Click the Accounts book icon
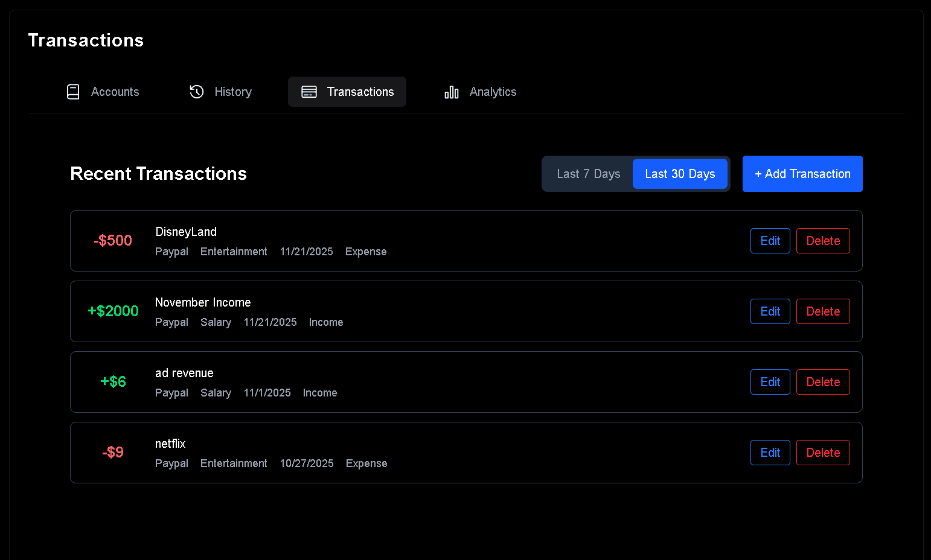The image size is (931, 560). pyautogui.click(x=73, y=92)
